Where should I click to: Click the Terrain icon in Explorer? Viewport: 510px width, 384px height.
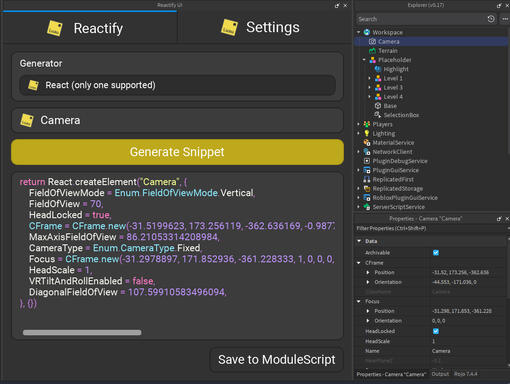click(372, 51)
